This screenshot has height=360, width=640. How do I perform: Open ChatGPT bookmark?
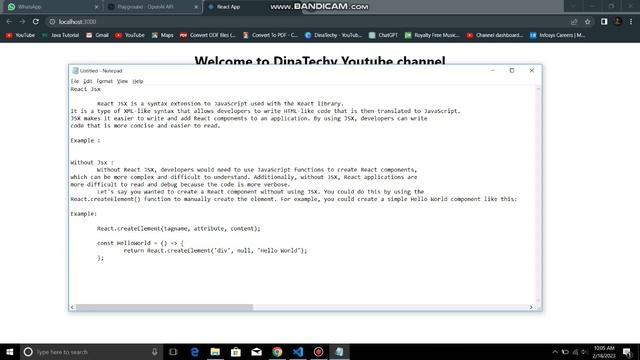point(383,35)
